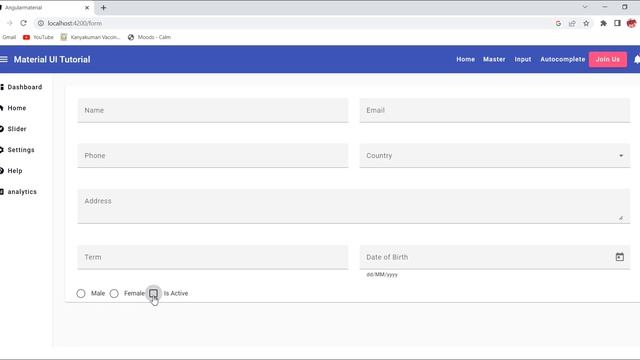Image resolution: width=640 pixels, height=360 pixels.
Task: Open the browser profile avatar
Action: [631, 23]
